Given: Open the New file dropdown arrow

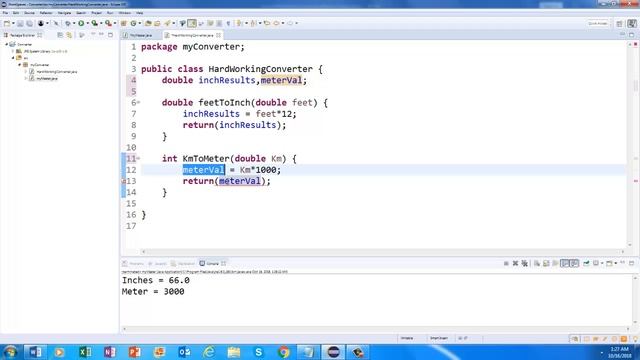Looking at the screenshot, I should click(x=13, y=23).
